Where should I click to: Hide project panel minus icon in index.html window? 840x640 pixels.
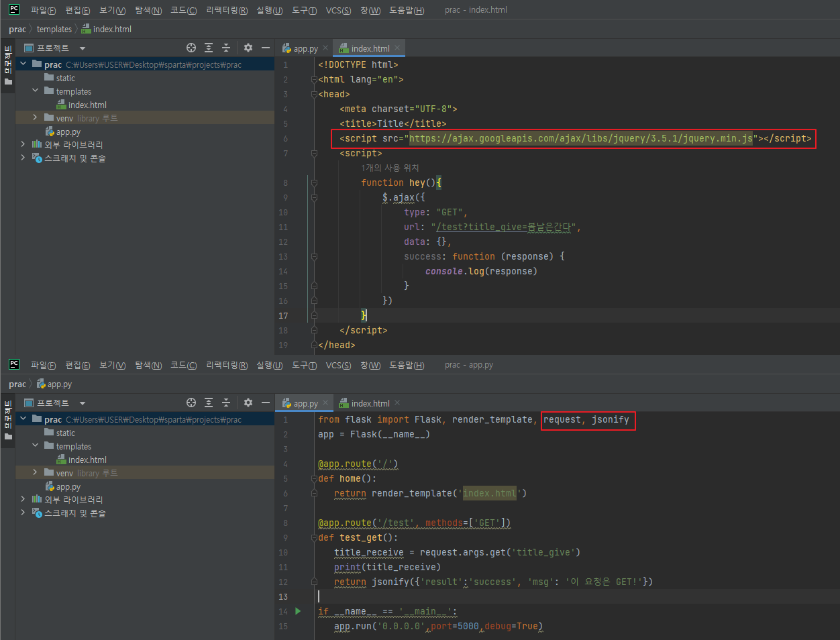(266, 48)
